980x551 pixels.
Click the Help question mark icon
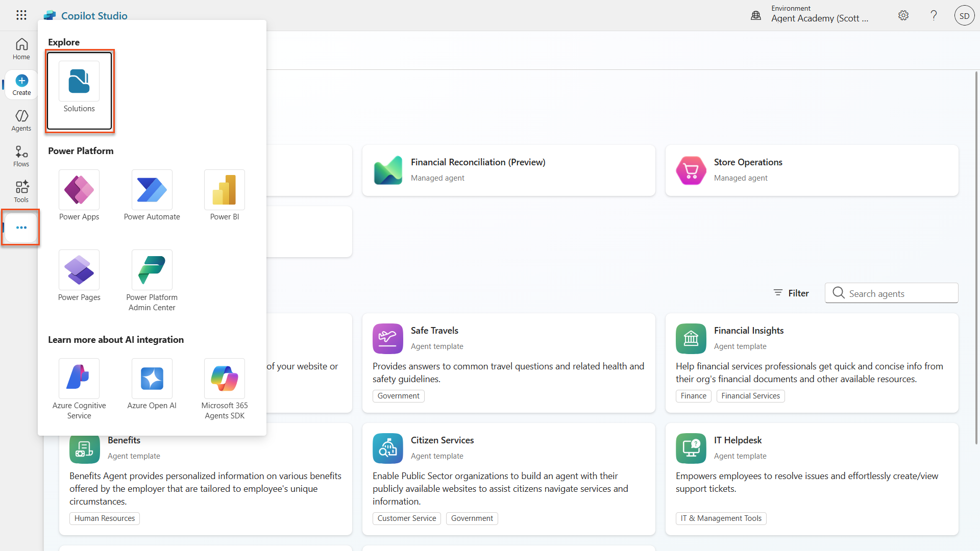coord(934,15)
